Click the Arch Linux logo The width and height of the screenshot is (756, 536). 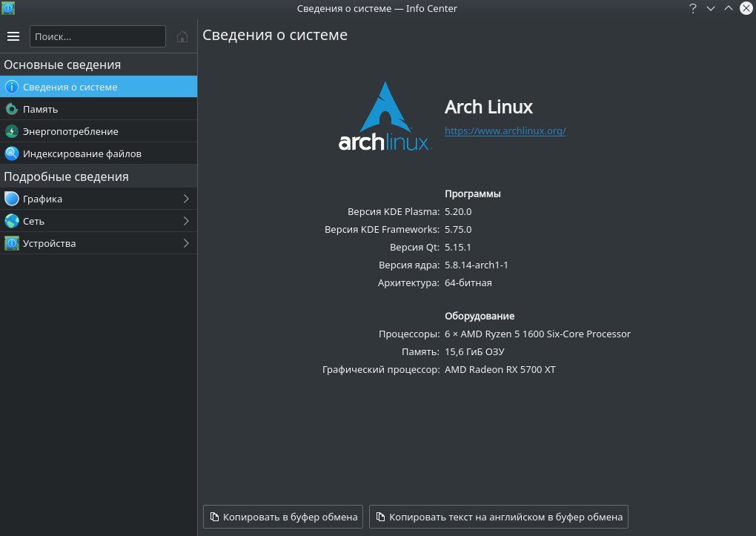(x=384, y=116)
